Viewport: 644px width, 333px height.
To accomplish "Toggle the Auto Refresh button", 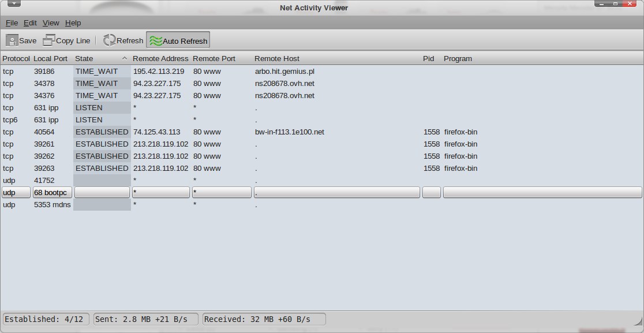I will tap(178, 40).
